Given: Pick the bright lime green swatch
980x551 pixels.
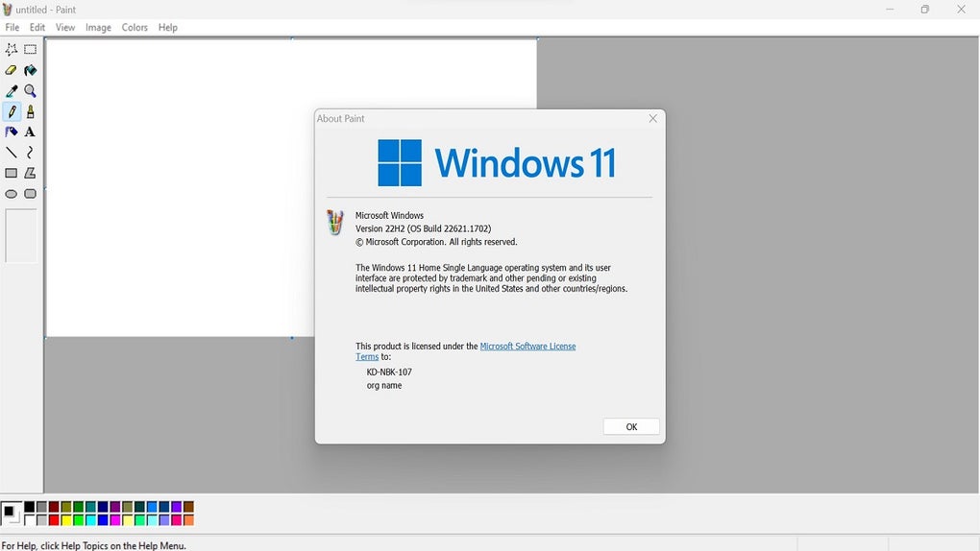Looking at the screenshot, I should [78, 519].
